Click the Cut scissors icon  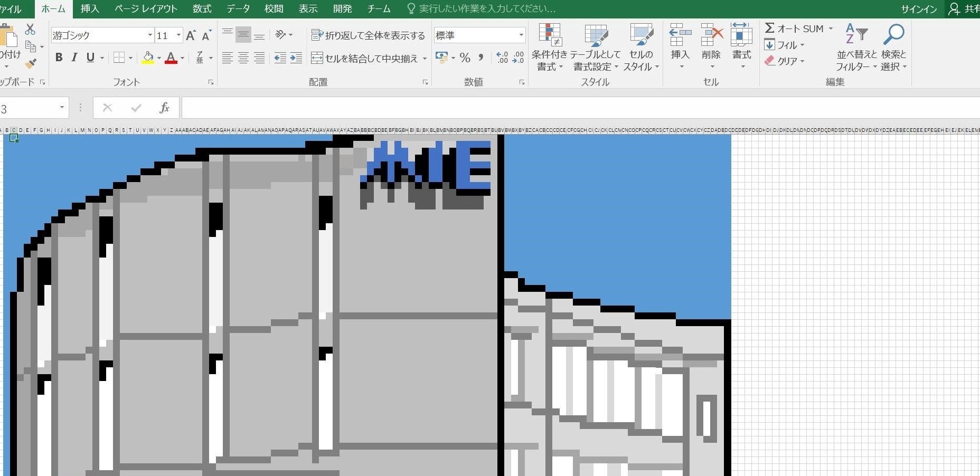coord(30,28)
